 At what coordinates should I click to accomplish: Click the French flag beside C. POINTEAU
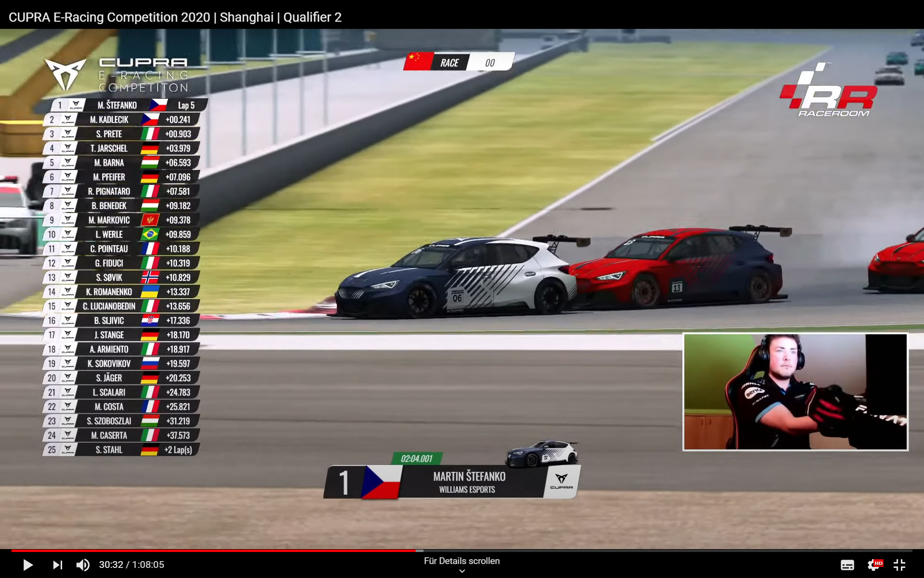click(150, 249)
